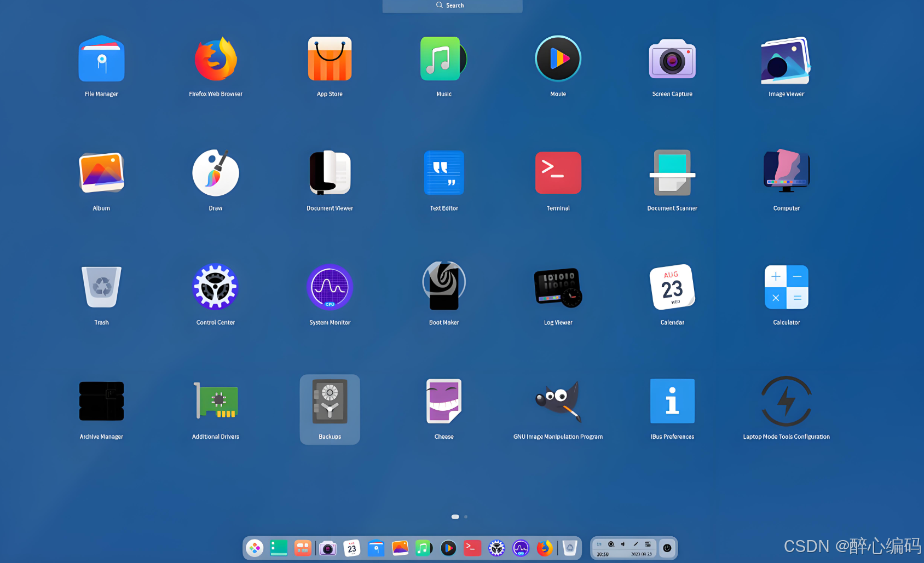Open the Draw application
This screenshot has width=924, height=563.
click(x=216, y=174)
